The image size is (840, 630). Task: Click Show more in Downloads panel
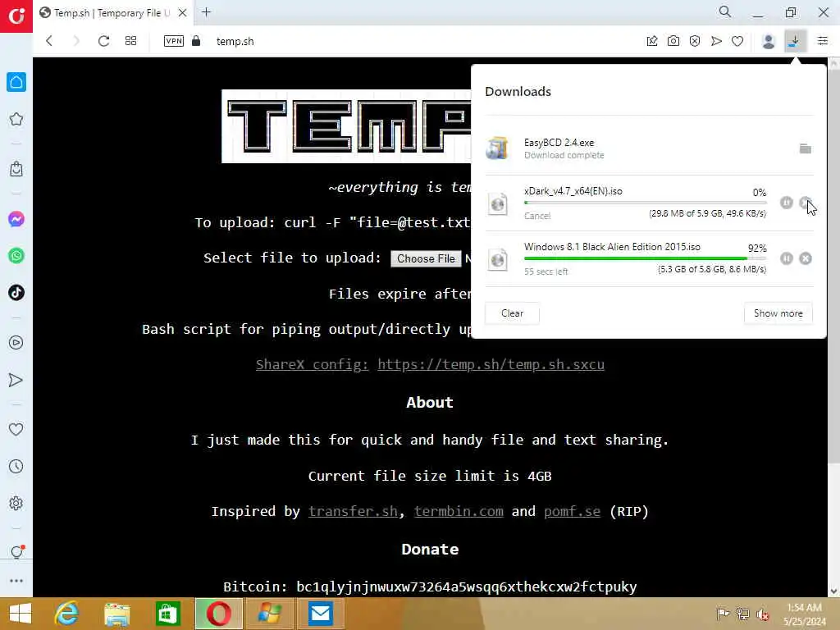[x=778, y=313]
